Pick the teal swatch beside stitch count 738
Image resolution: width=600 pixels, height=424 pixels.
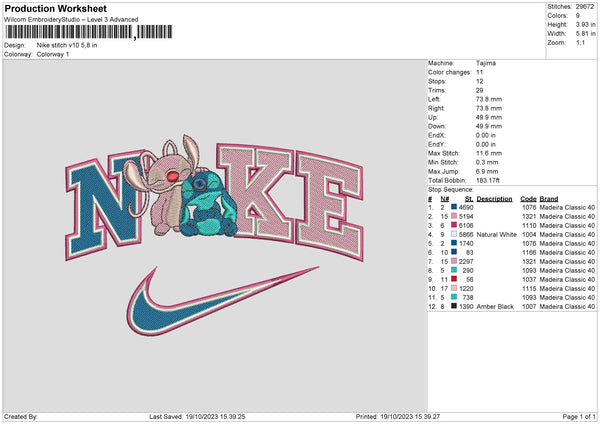pyautogui.click(x=454, y=297)
